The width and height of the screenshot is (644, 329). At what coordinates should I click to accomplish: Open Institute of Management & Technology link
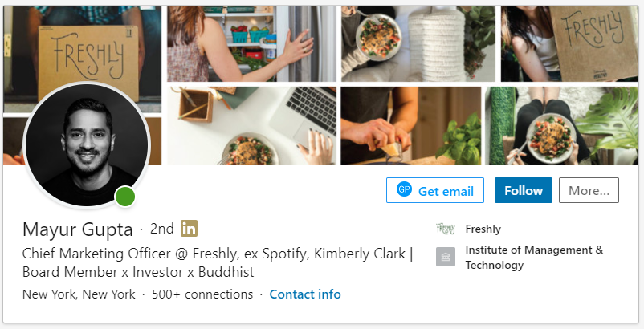point(534,258)
